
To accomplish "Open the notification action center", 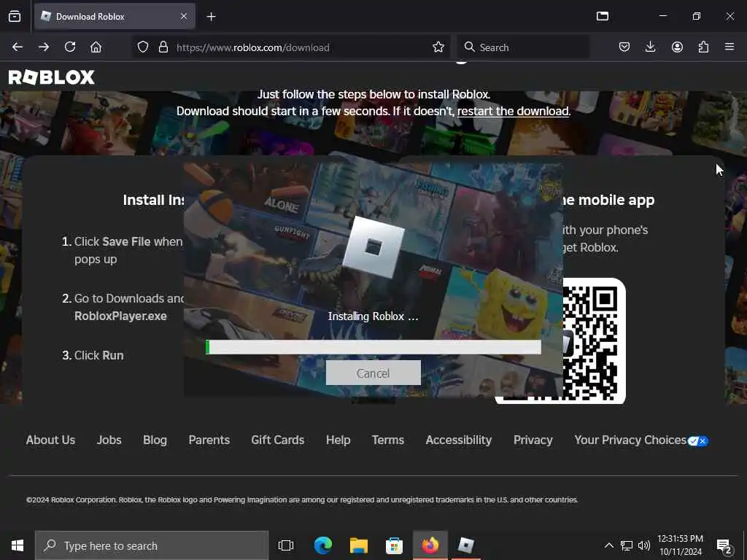I will [x=724, y=545].
